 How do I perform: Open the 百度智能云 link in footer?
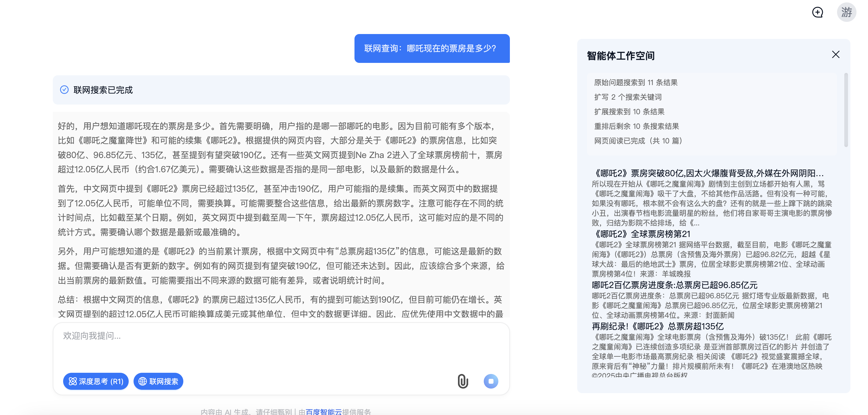pyautogui.click(x=324, y=412)
